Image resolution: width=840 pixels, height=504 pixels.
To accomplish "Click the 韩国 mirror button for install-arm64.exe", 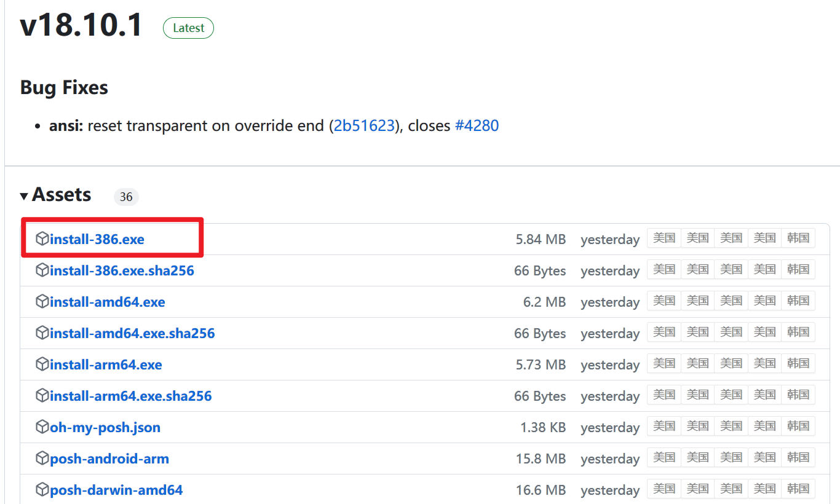I will click(798, 363).
